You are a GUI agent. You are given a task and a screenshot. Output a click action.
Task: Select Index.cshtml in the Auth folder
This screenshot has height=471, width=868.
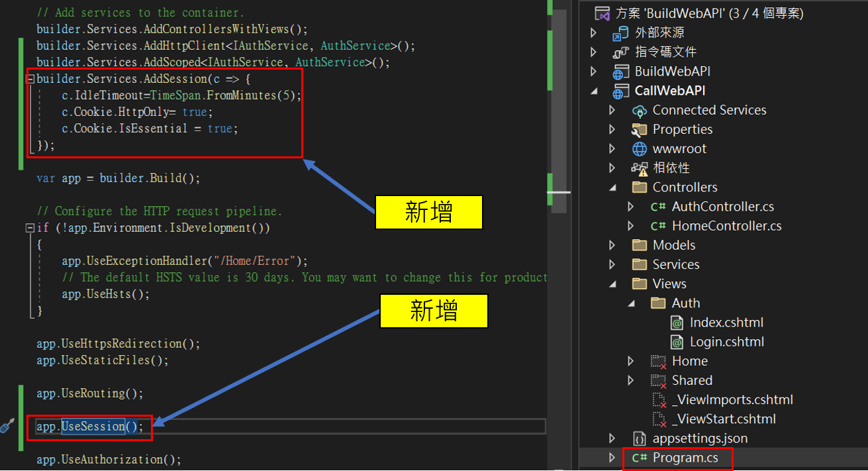(x=726, y=323)
